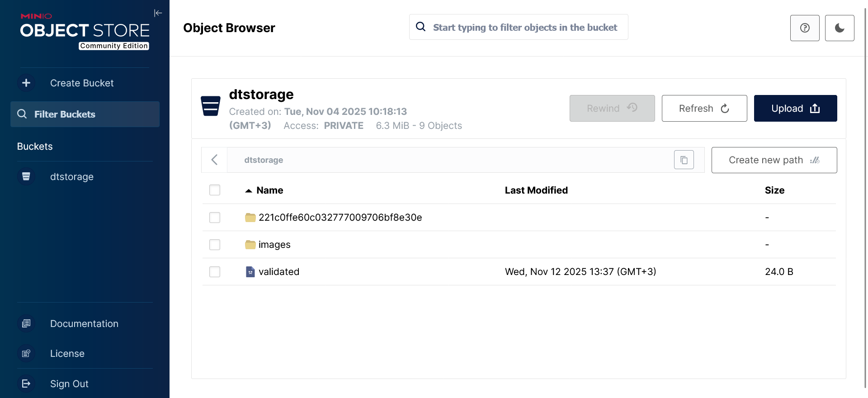
Task: Open the validated file entry
Action: [278, 272]
